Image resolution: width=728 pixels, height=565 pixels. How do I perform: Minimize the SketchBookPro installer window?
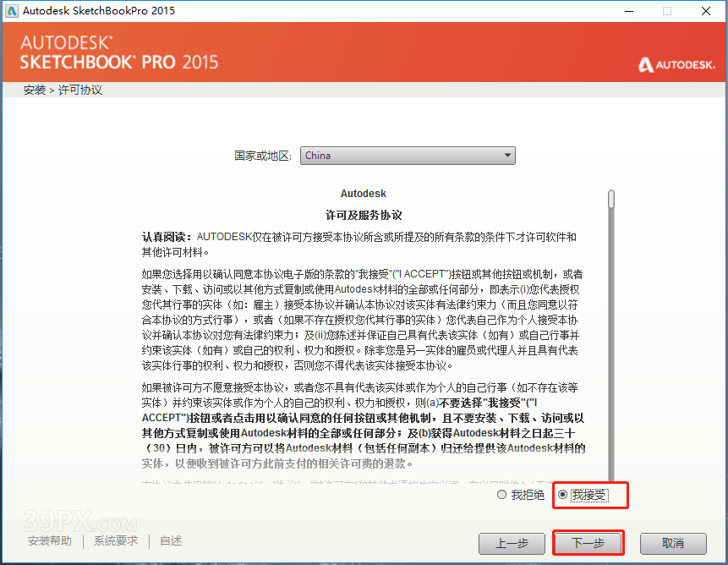(x=629, y=11)
